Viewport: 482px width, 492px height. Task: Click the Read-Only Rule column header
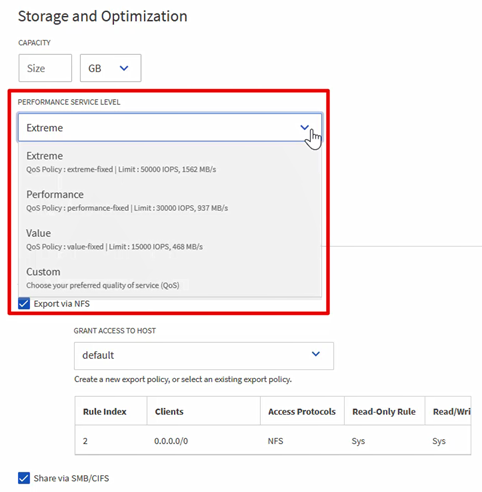click(384, 412)
